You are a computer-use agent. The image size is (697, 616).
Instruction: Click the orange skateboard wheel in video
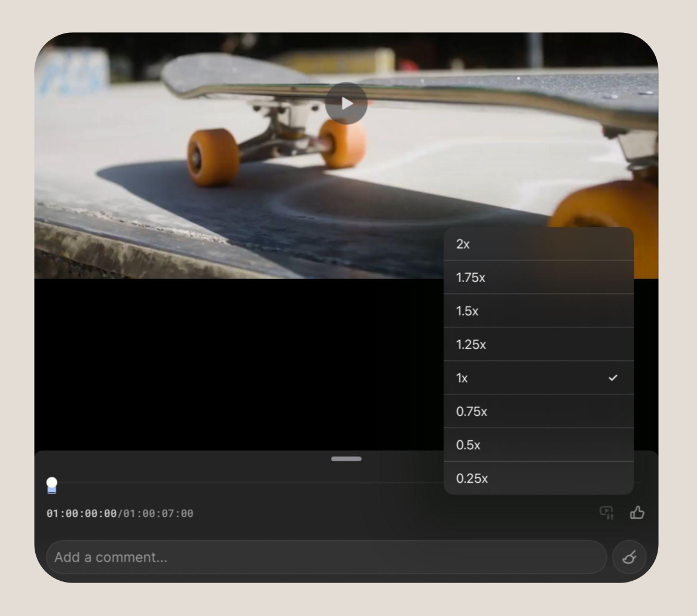213,157
